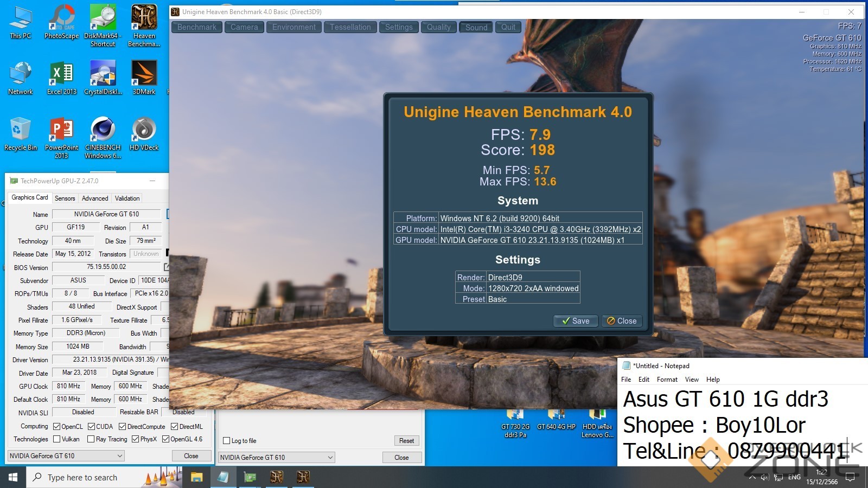Switch to GPU-Z via its taskbar icon
The height and width of the screenshot is (488, 868).
(x=250, y=477)
